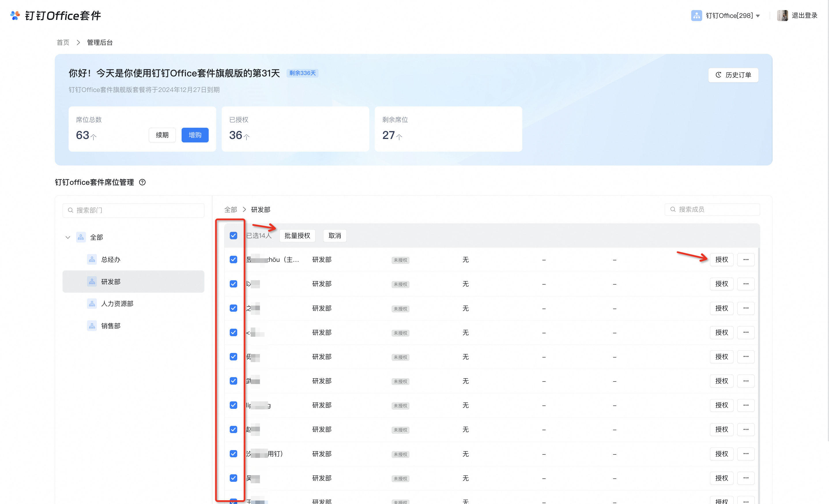Click the 批量授权 button
Image resolution: width=829 pixels, height=504 pixels.
tap(297, 236)
